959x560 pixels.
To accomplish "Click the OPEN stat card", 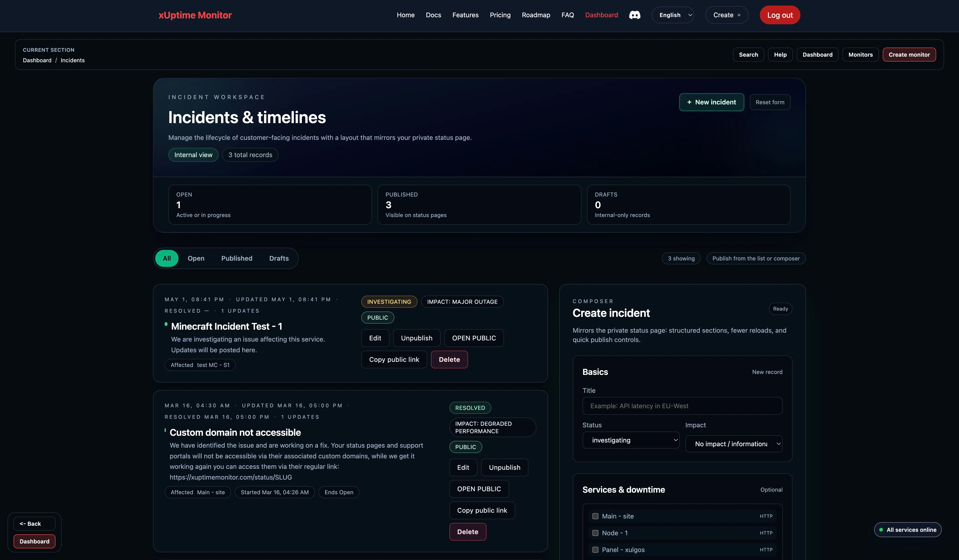I will (270, 205).
